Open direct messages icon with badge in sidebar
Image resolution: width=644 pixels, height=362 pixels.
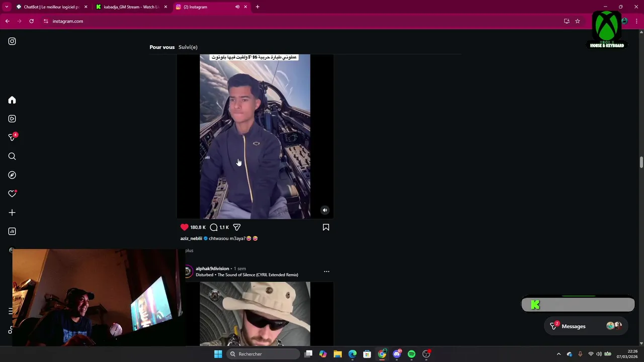pos(13,137)
